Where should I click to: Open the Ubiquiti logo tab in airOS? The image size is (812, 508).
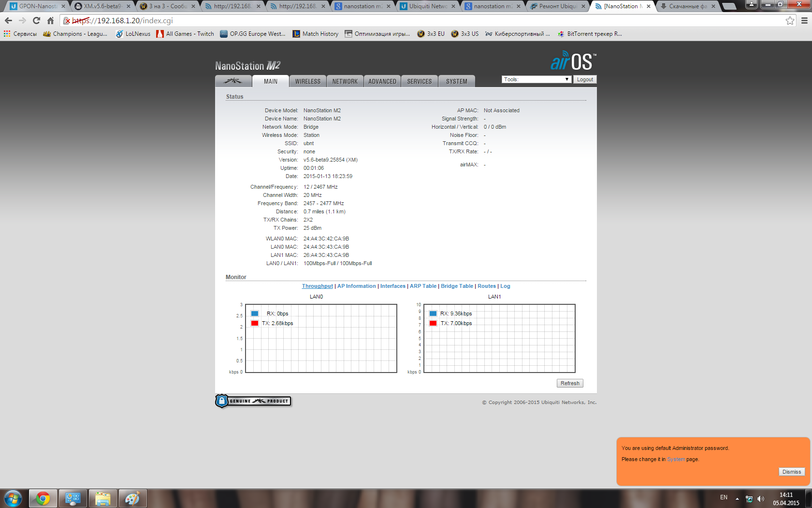[233, 81]
